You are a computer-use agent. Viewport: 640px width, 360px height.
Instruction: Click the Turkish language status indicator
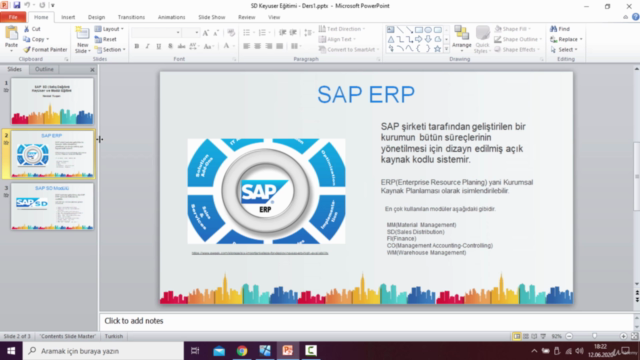click(x=114, y=336)
